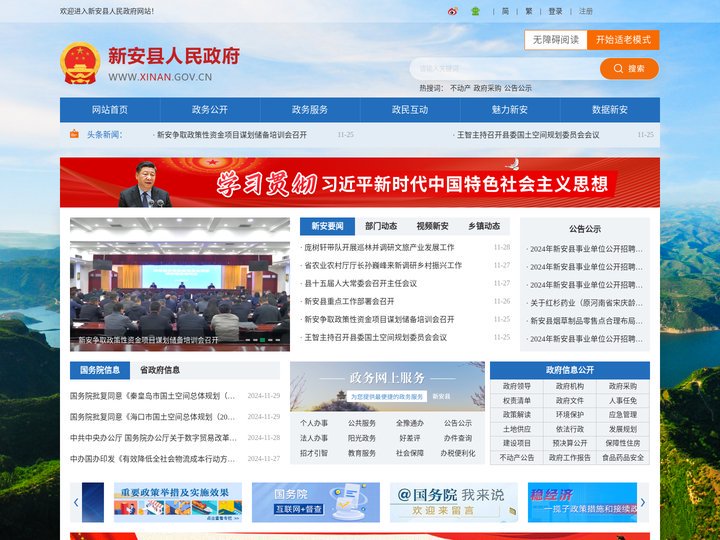
Task: Click the 注册 register link
Action: (585, 11)
